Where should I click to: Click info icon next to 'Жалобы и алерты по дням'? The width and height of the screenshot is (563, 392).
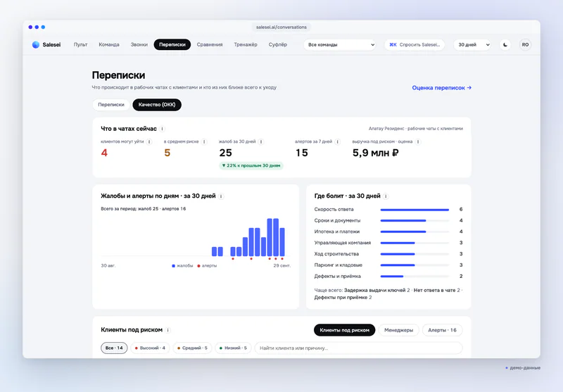(221, 196)
